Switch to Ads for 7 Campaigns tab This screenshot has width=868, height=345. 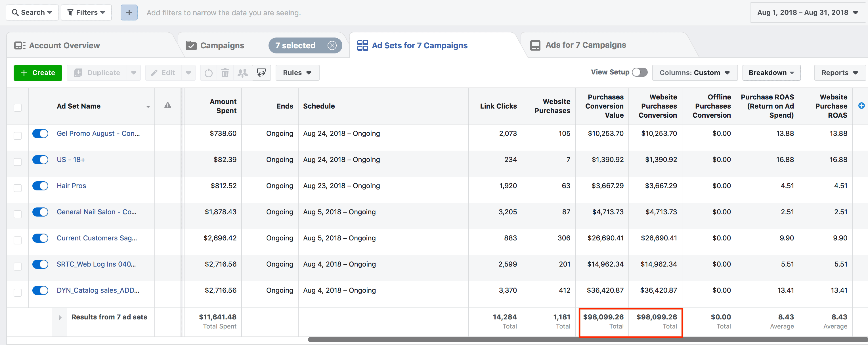click(x=586, y=45)
